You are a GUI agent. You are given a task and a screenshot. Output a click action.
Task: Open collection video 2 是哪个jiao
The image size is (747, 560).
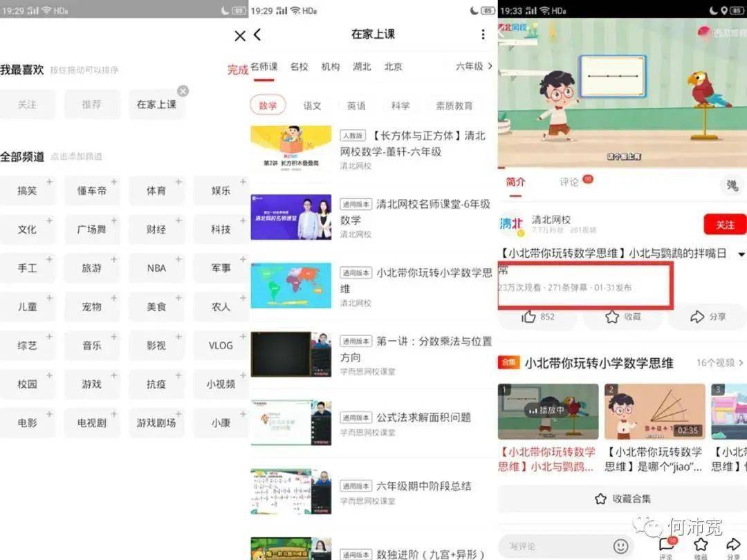[x=654, y=411]
